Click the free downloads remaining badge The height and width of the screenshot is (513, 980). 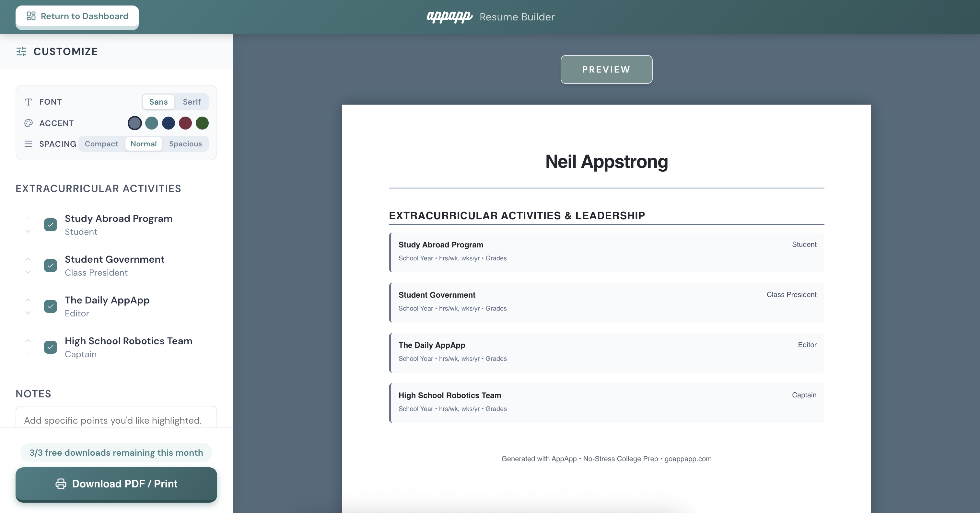pyautogui.click(x=116, y=452)
